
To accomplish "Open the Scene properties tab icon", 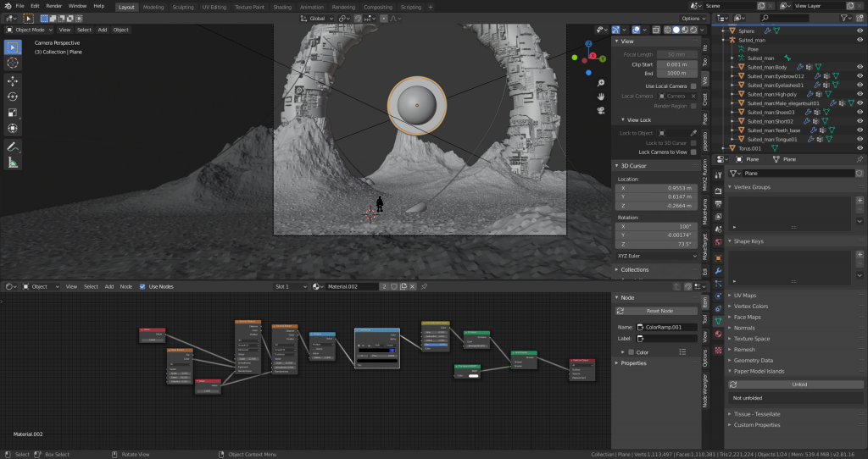I will pyautogui.click(x=719, y=229).
